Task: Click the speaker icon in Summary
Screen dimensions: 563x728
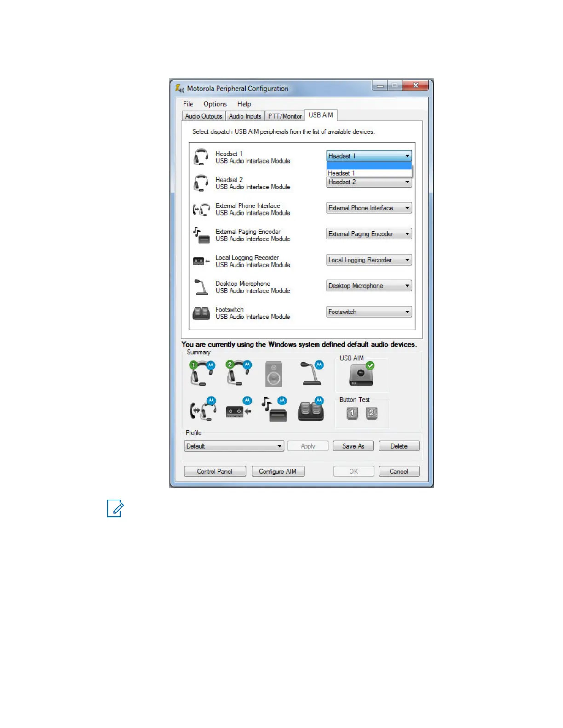Action: pyautogui.click(x=274, y=374)
